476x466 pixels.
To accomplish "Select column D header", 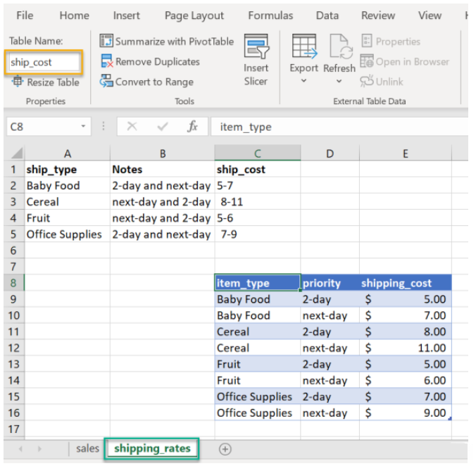I will (x=330, y=153).
